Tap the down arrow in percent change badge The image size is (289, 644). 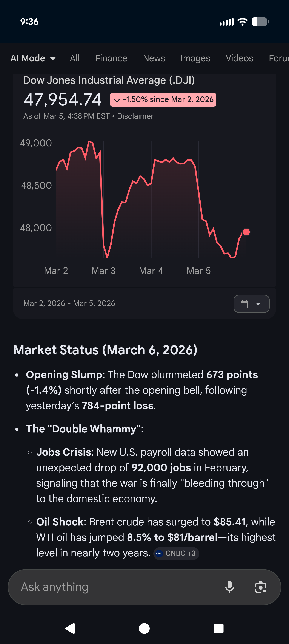(x=117, y=99)
